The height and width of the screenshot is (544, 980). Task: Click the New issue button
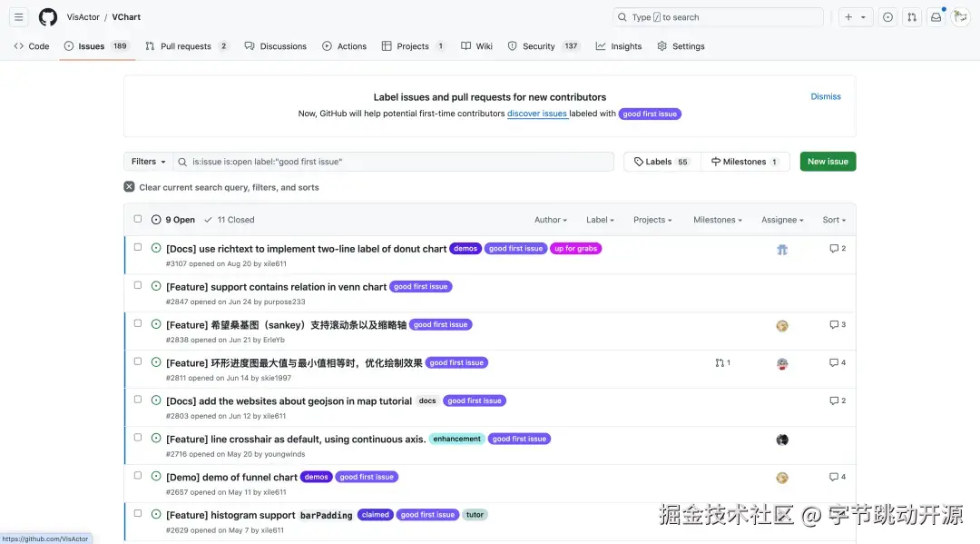(x=827, y=161)
